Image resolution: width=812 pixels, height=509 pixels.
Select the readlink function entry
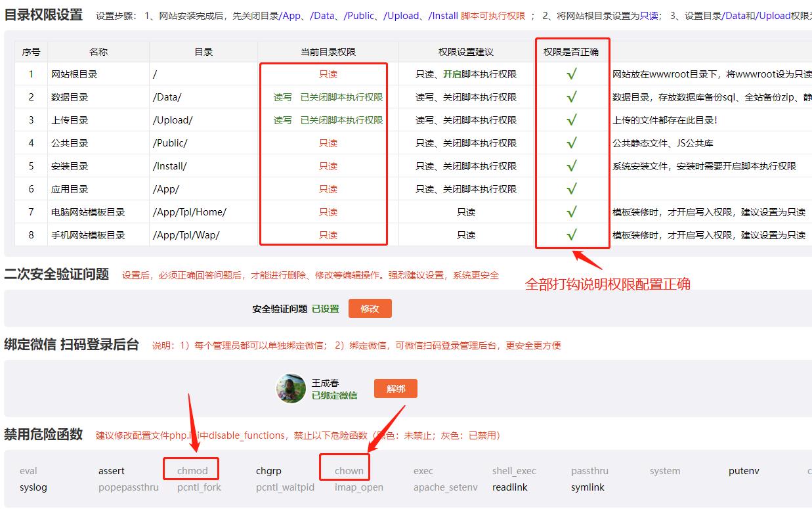coord(510,487)
